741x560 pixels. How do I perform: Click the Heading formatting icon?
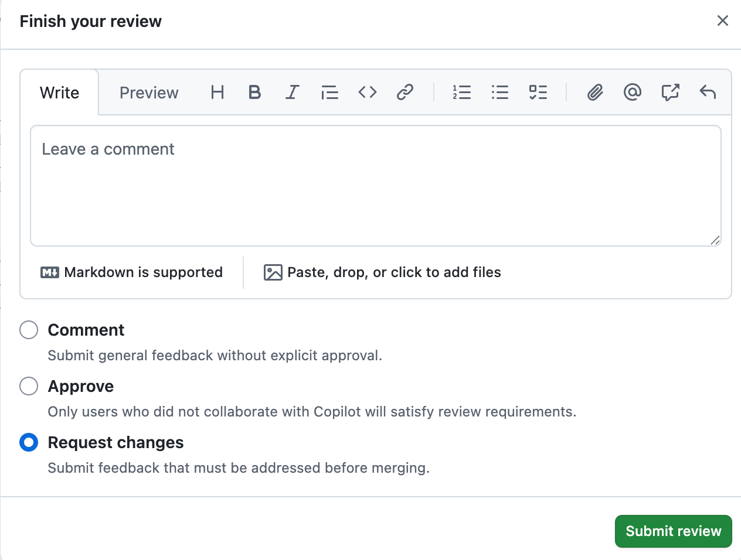[x=217, y=93]
